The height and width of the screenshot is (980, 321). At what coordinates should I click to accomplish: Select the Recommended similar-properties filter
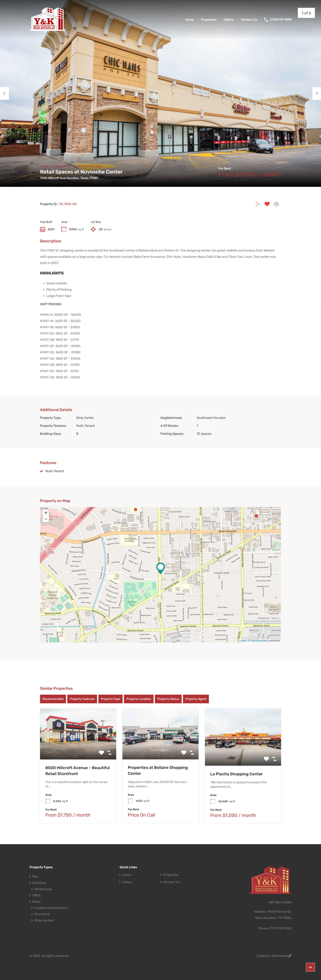click(53, 699)
